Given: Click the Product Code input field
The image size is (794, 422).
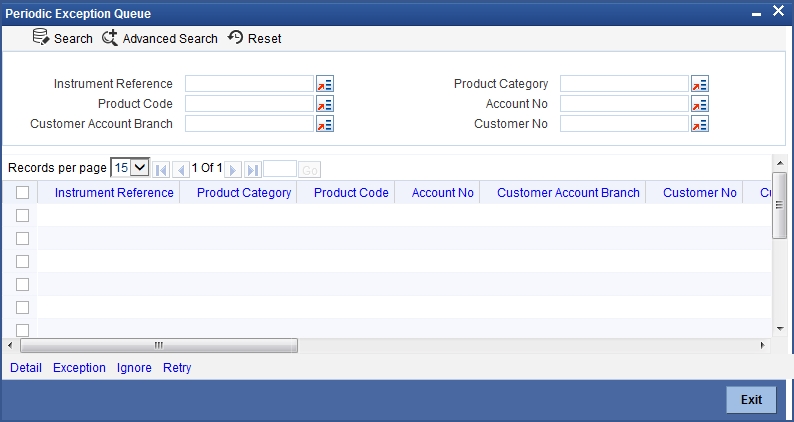Looking at the screenshot, I should tap(249, 104).
